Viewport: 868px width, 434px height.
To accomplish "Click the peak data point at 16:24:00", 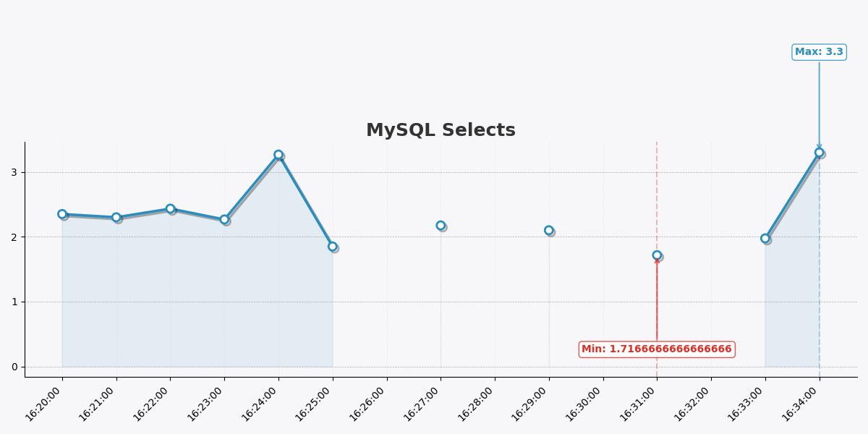I will click(278, 155).
